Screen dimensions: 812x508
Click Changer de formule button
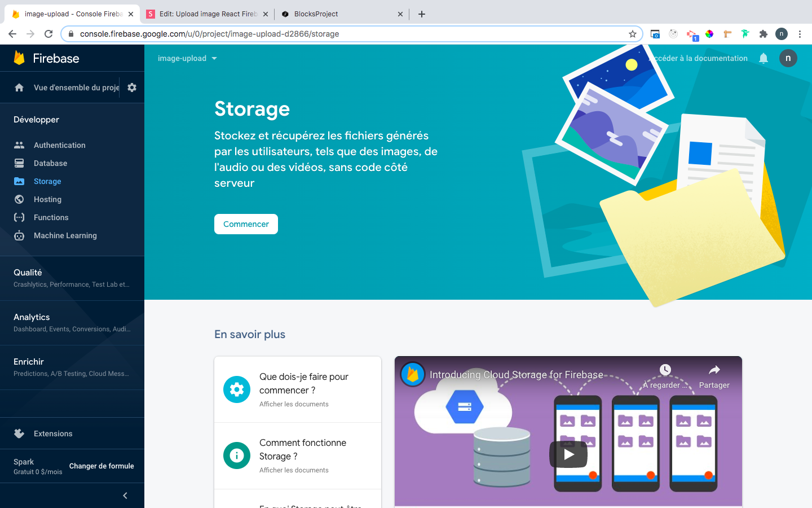click(x=101, y=466)
